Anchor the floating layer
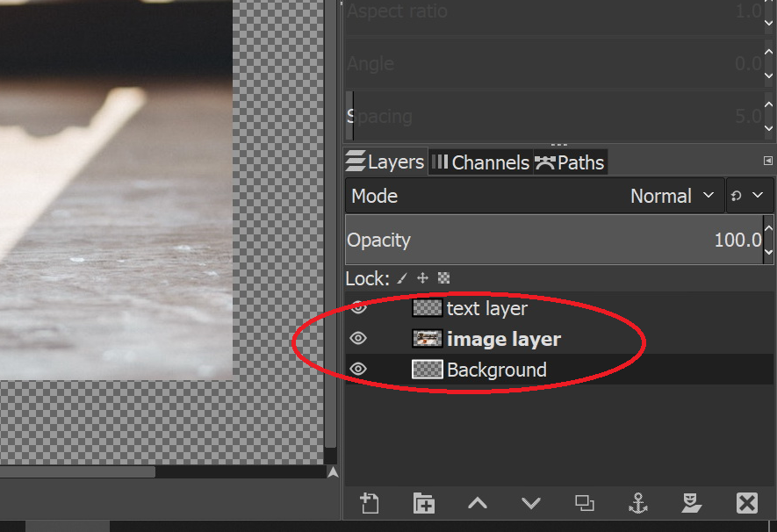Screen dimensions: 777x532 pos(638,503)
